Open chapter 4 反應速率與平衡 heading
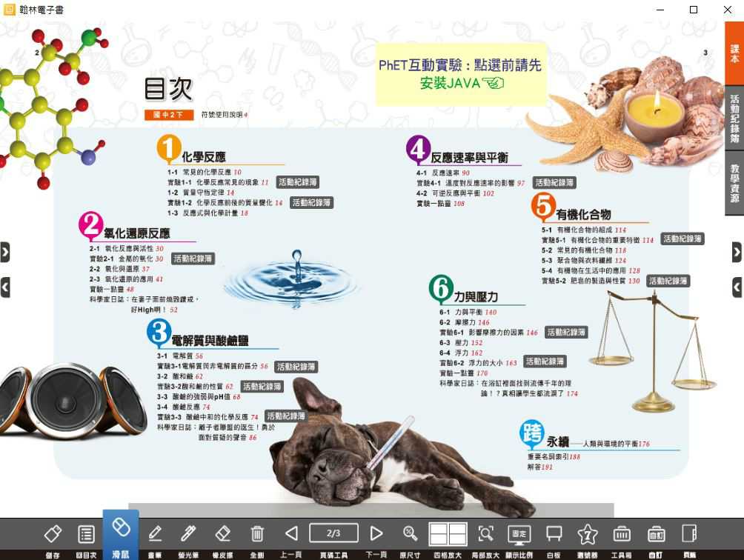The image size is (744, 560). pos(469,158)
